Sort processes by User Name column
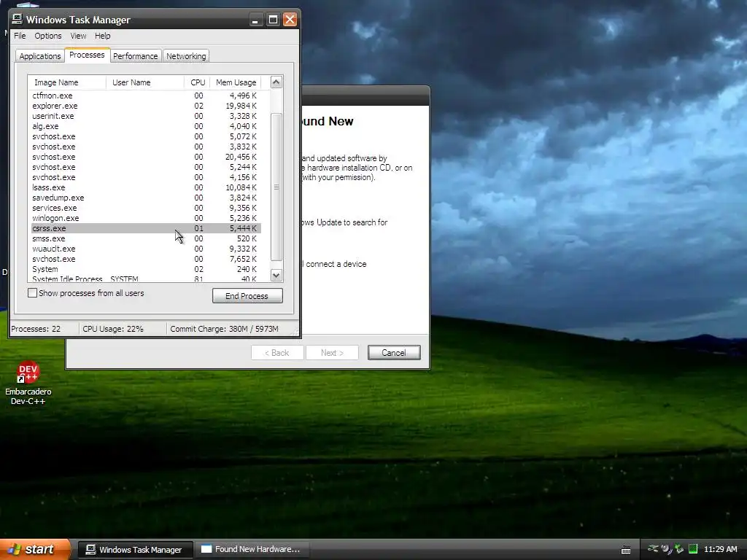The width and height of the screenshot is (747, 560). click(x=145, y=82)
